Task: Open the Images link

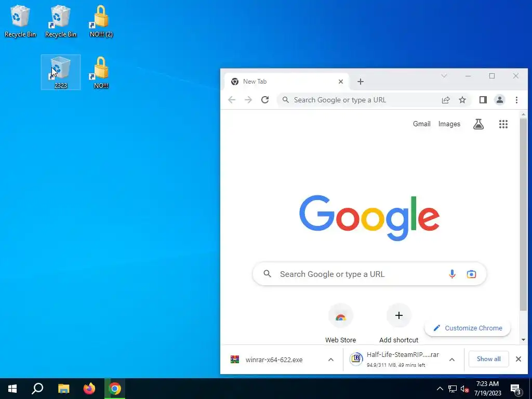Action: pyautogui.click(x=449, y=124)
